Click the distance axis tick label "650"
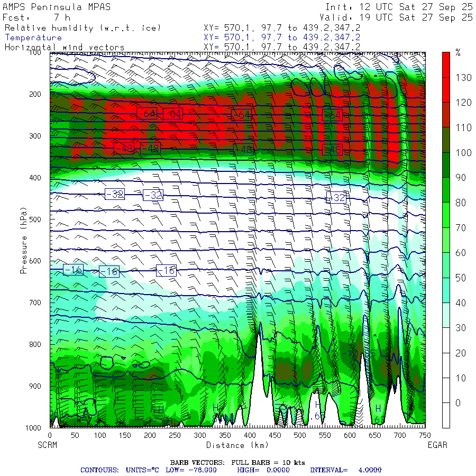Screen dimensions: 476x476 click(x=375, y=435)
